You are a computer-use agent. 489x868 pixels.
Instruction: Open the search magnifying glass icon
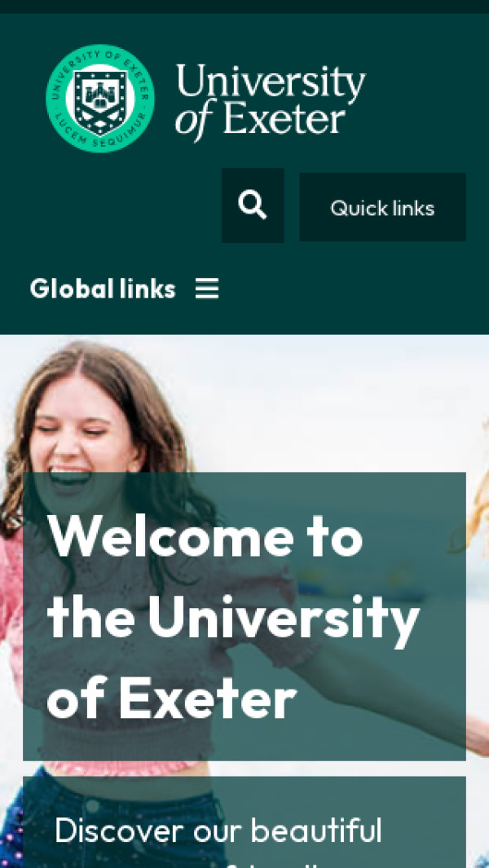253,205
